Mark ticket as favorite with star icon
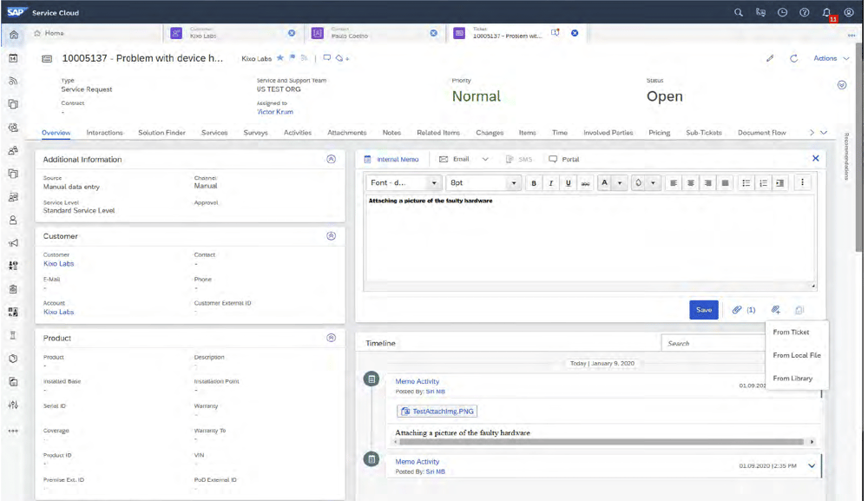This screenshot has width=868, height=501. [280, 57]
